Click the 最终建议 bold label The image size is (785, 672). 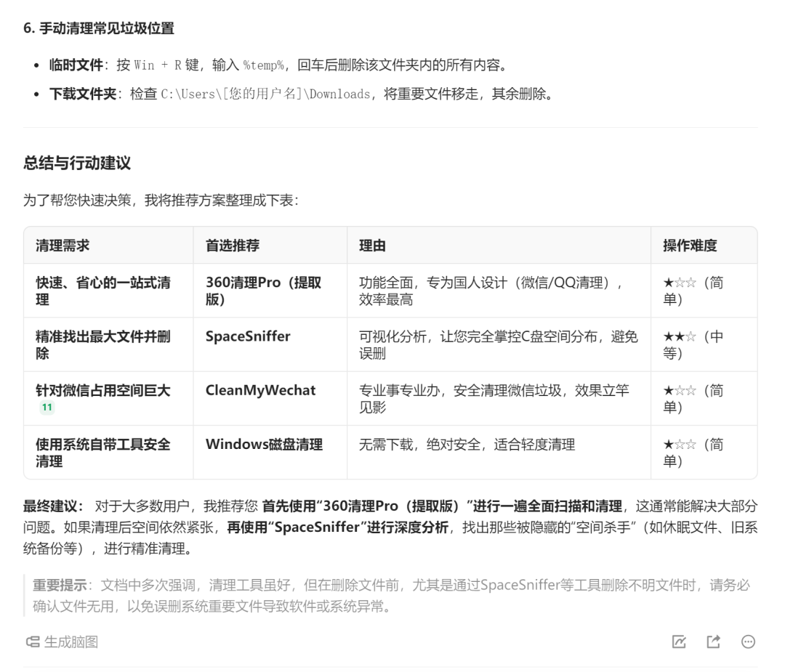coord(54,506)
